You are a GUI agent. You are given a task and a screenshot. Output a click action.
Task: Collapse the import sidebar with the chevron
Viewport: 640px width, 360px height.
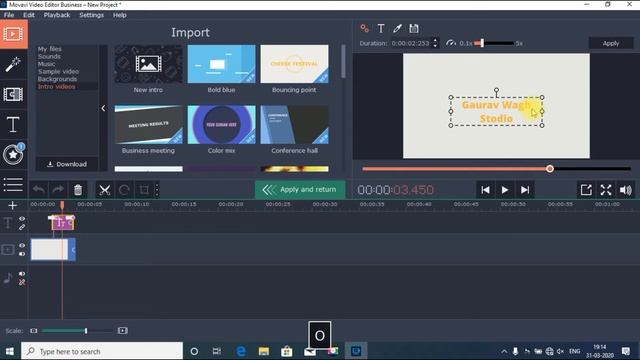point(103,108)
